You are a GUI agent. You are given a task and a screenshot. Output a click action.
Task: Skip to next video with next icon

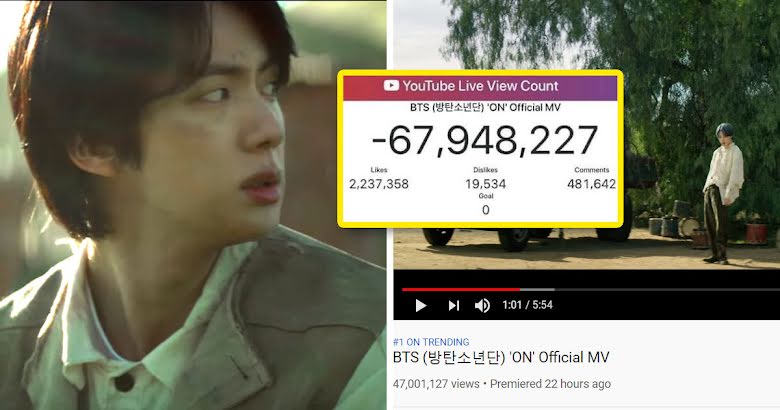click(454, 305)
